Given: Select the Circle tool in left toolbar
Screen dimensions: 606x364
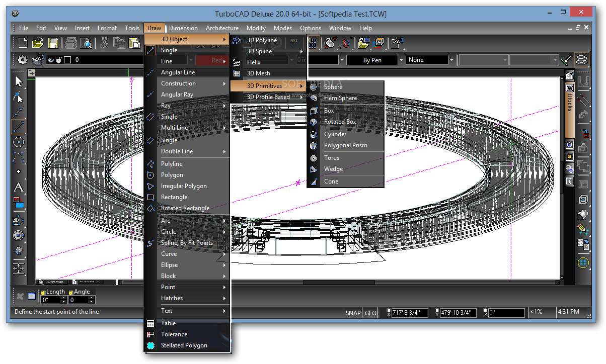Looking at the screenshot, I should point(19,142).
